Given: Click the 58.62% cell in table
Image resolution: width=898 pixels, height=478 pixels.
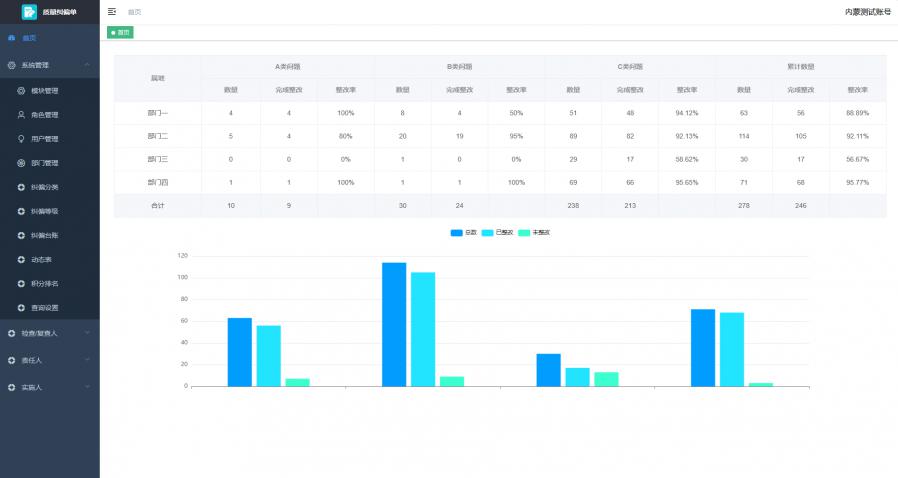Looking at the screenshot, I should [687, 159].
